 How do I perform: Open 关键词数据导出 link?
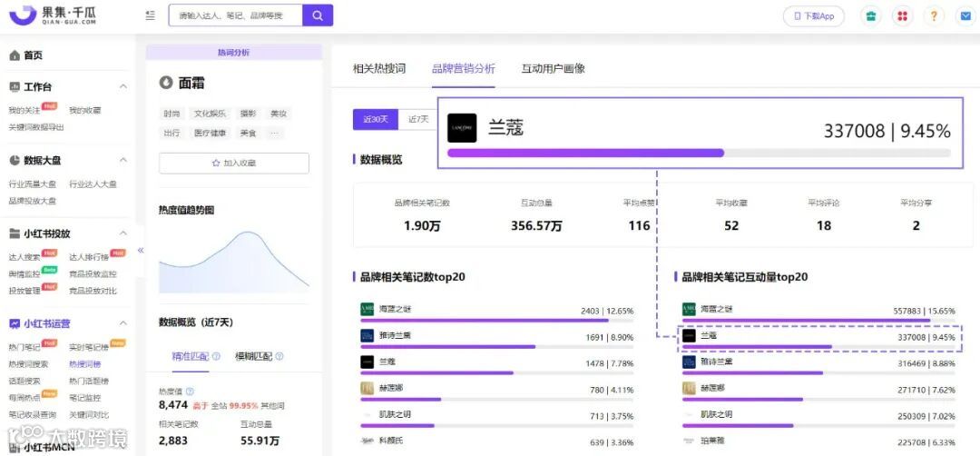click(x=36, y=127)
